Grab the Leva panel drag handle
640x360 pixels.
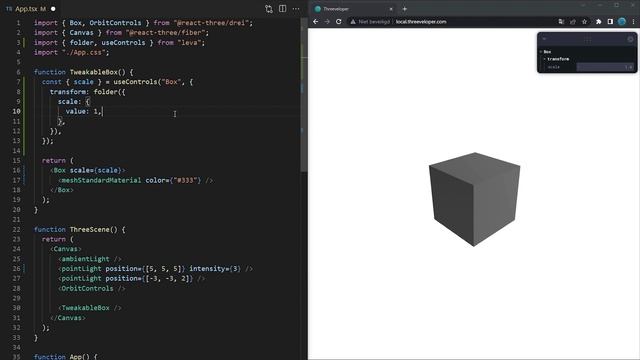pos(588,39)
